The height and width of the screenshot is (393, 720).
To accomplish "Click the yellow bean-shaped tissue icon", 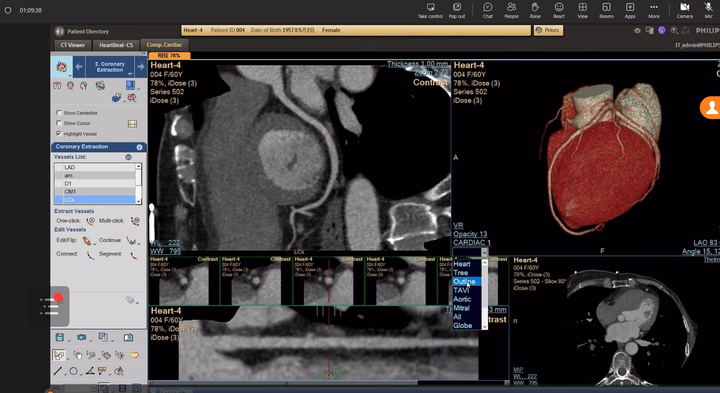I will [x=134, y=355].
